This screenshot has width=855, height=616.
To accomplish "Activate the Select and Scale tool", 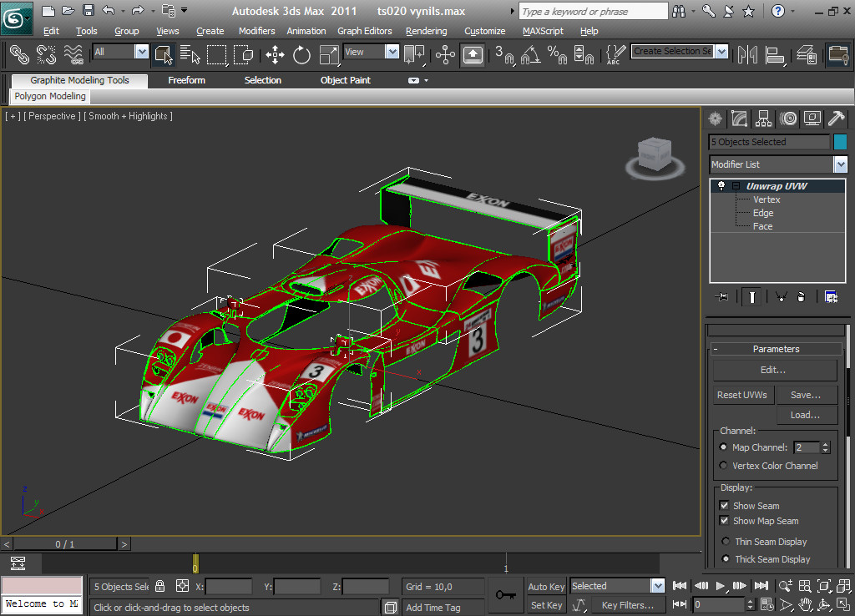I will tap(328, 54).
